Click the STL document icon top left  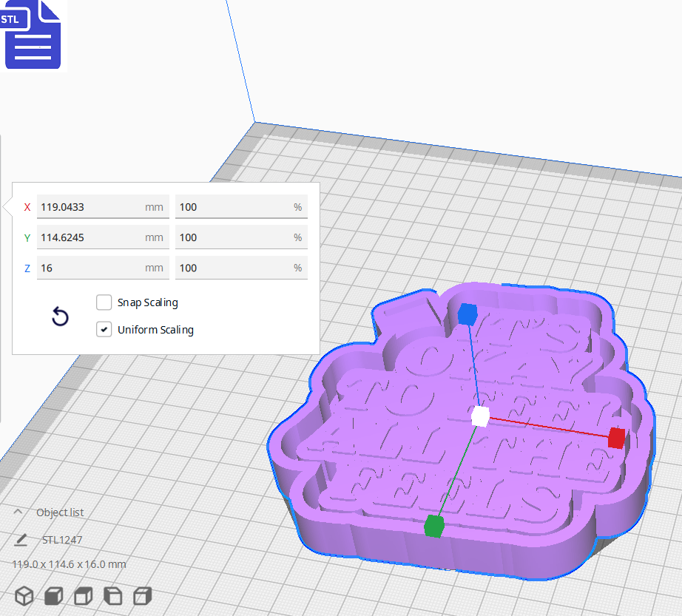(x=33, y=35)
